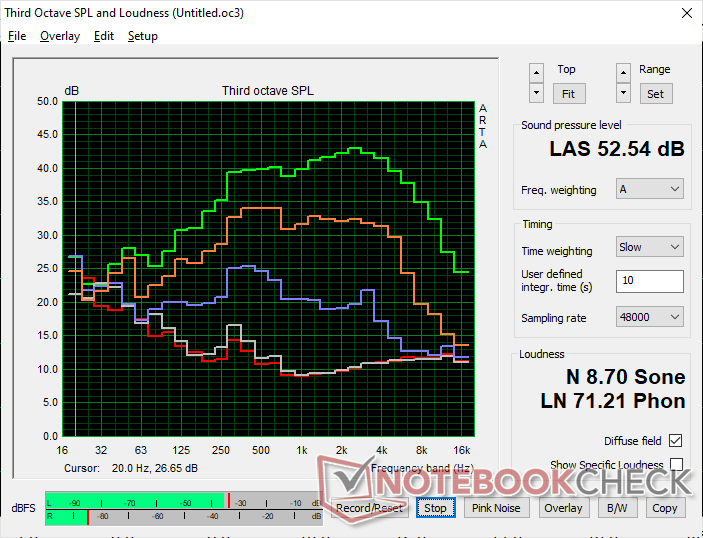Toggle the Diffuse field checkbox

(675, 441)
